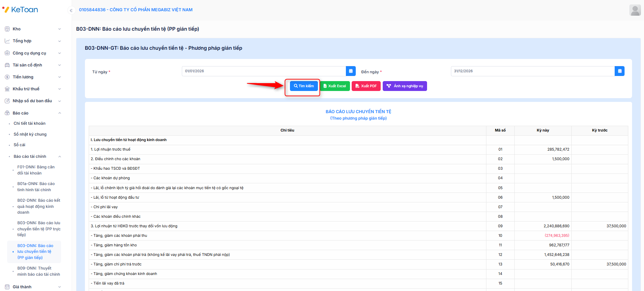The height and width of the screenshot is (291, 644).
Task: Expand the Tài sản cố định chevron
Action: point(60,65)
